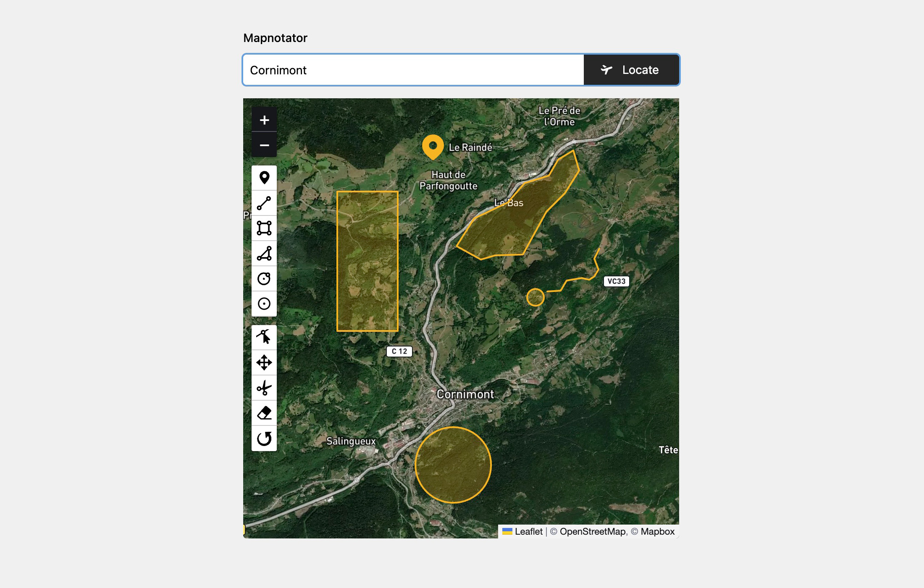The image size is (924, 588).
Task: Click the orange pin near Le Raindé
Action: pos(433,147)
